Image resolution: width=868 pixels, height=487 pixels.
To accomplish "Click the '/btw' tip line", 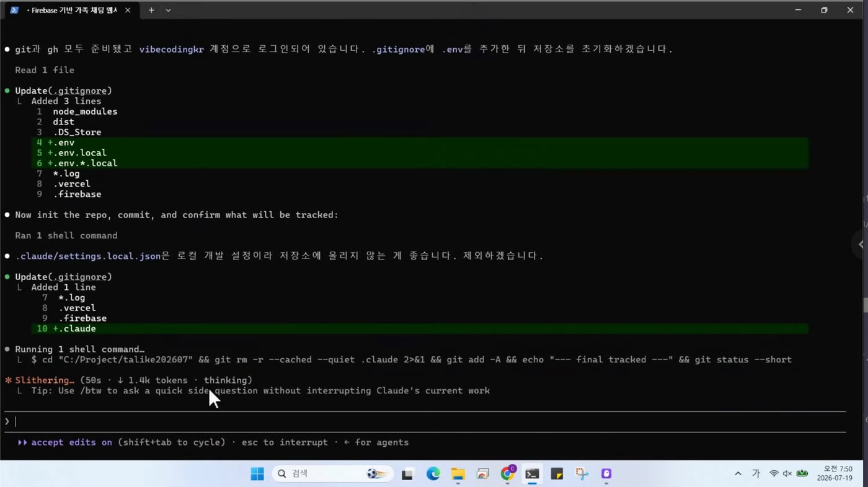I will click(260, 390).
